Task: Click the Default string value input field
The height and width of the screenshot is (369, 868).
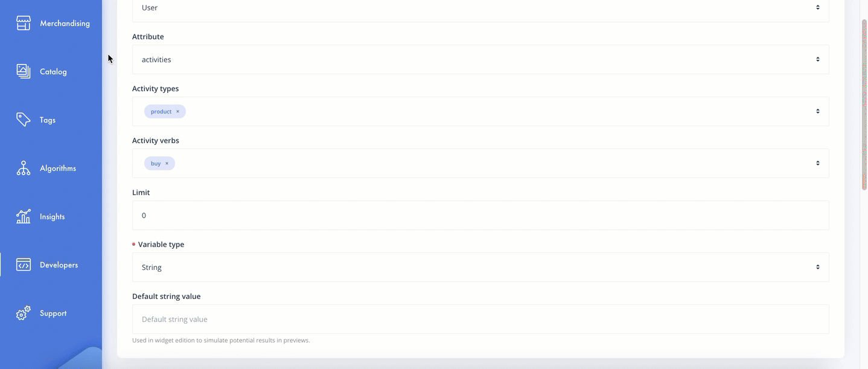Action: (x=480, y=319)
